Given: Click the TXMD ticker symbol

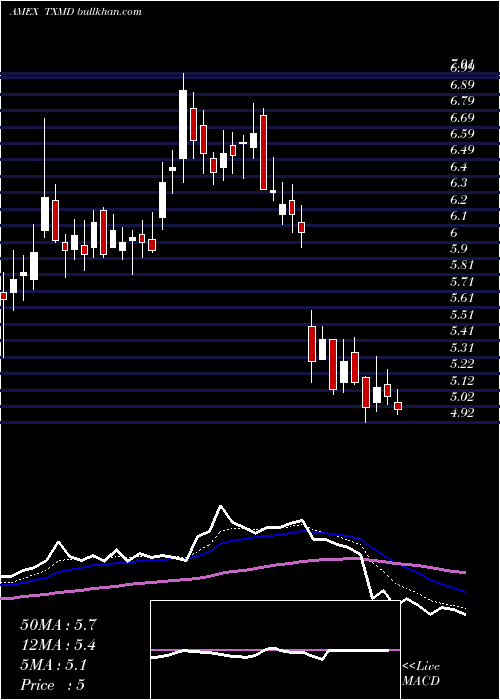Looking at the screenshot, I should coord(59,12).
